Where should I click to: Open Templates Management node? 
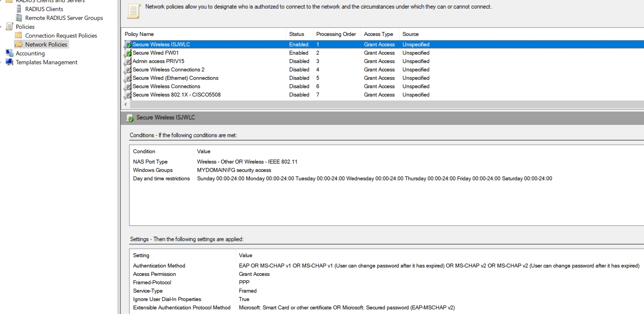pos(46,62)
